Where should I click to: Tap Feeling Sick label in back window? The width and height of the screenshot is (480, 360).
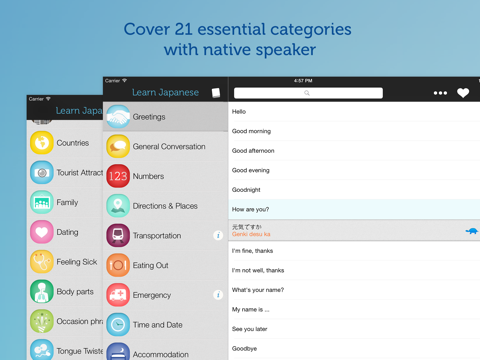pos(77,262)
